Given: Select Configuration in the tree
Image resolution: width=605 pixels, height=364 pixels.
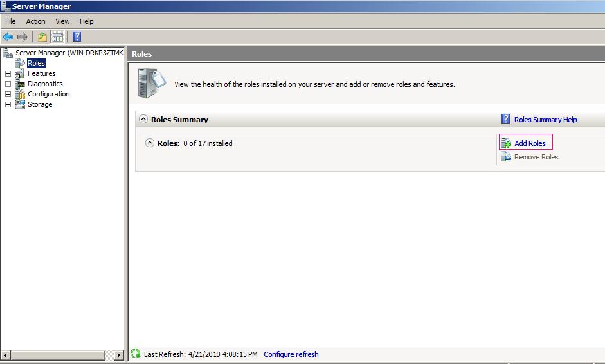Looking at the screenshot, I should click(49, 94).
